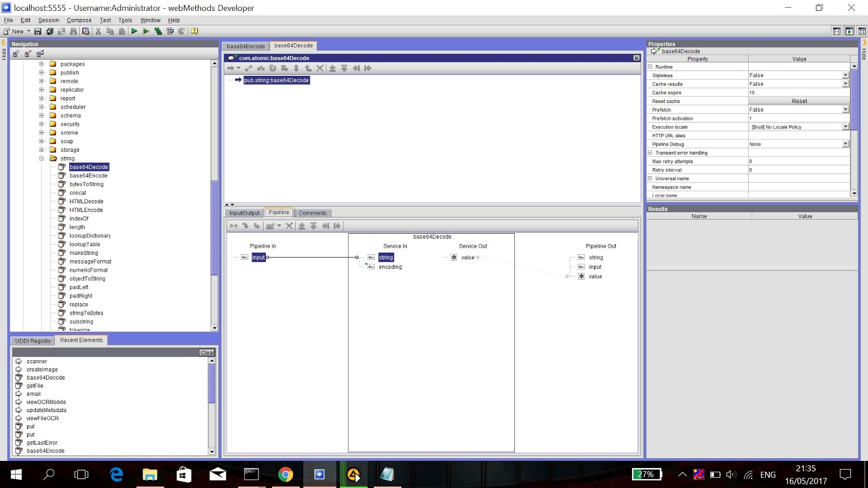Open the Compose menu
Screen dimensions: 868x488
(79, 20)
